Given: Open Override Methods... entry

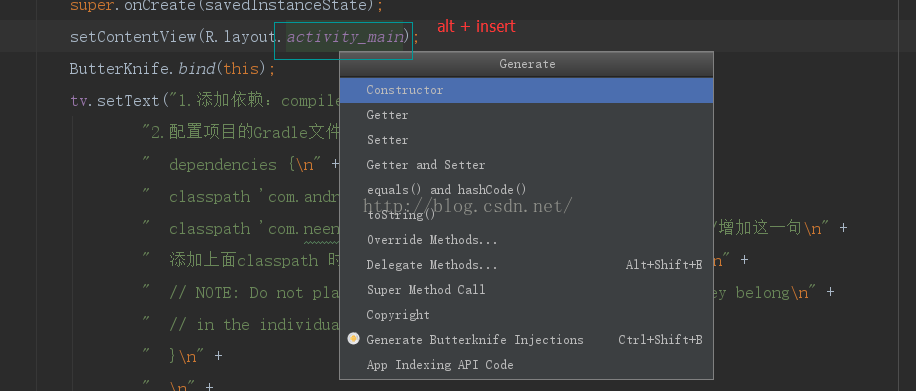Looking at the screenshot, I should [x=526, y=240].
